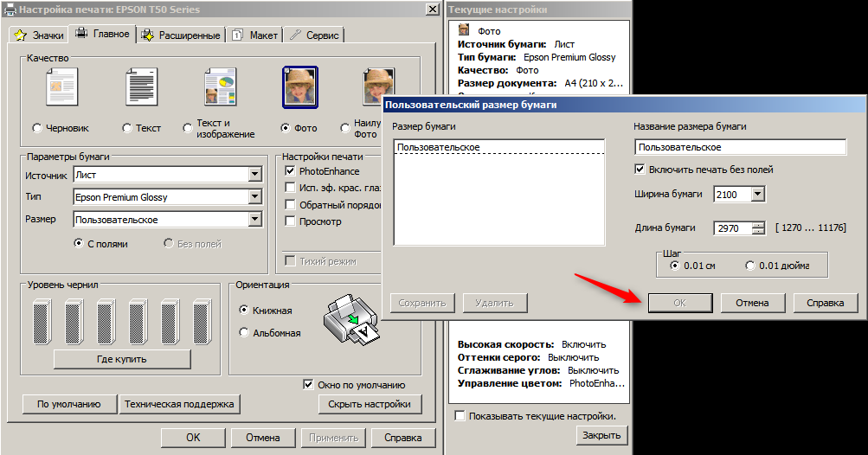The image size is (868, 455).
Task: Select the Фото quality radio button
Action: pyautogui.click(x=285, y=128)
